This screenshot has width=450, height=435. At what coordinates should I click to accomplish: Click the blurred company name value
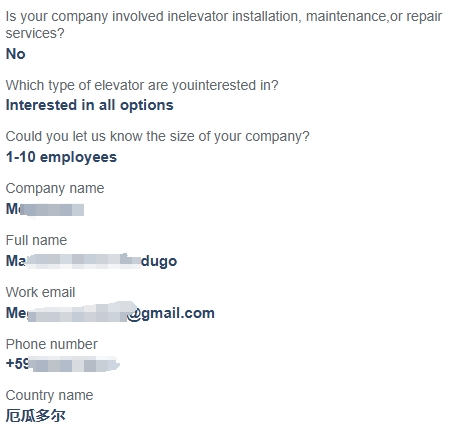(45, 210)
